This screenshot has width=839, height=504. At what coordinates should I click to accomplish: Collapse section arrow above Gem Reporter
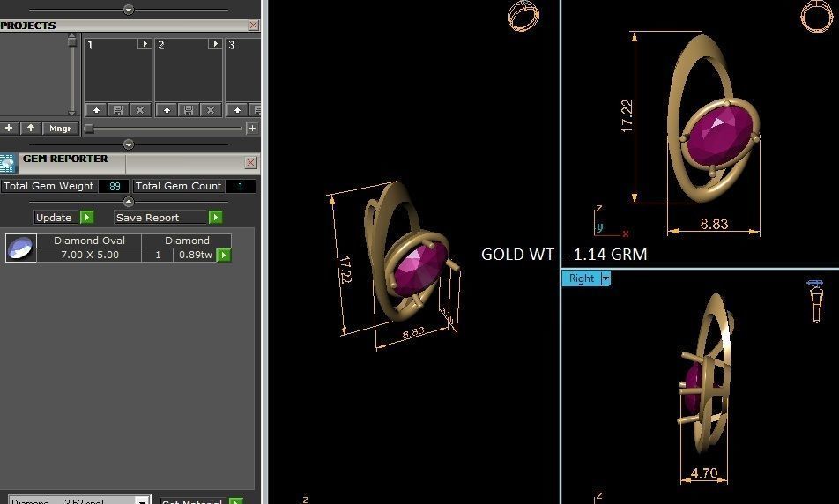click(129, 145)
